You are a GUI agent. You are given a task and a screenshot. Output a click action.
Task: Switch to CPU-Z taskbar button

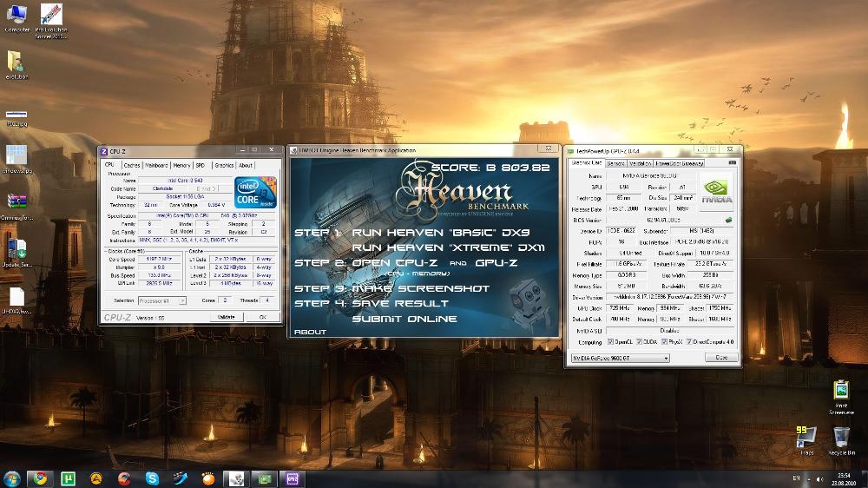click(292, 478)
